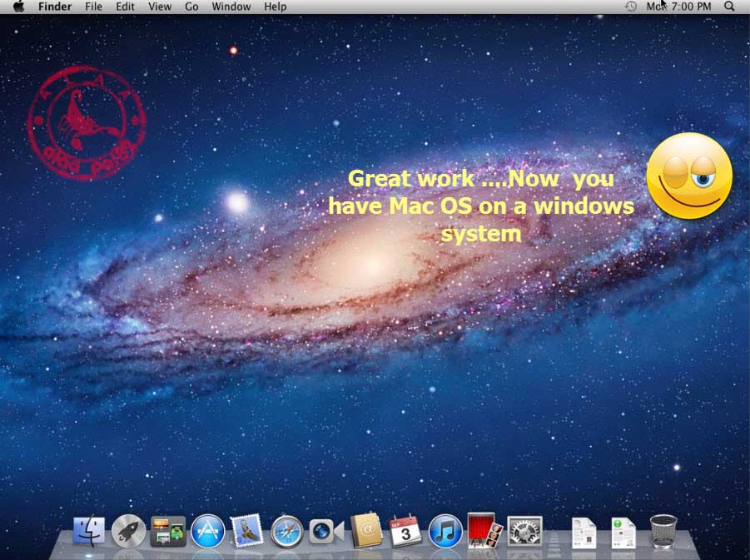Screen dimensions: 750x560
Task: Open Finder from the dock
Action: [x=89, y=532]
